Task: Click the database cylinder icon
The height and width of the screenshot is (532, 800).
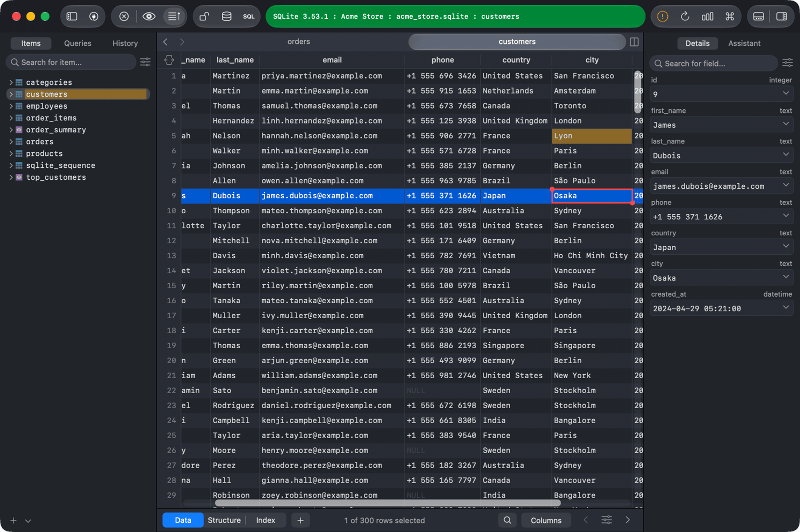Action: [x=226, y=16]
